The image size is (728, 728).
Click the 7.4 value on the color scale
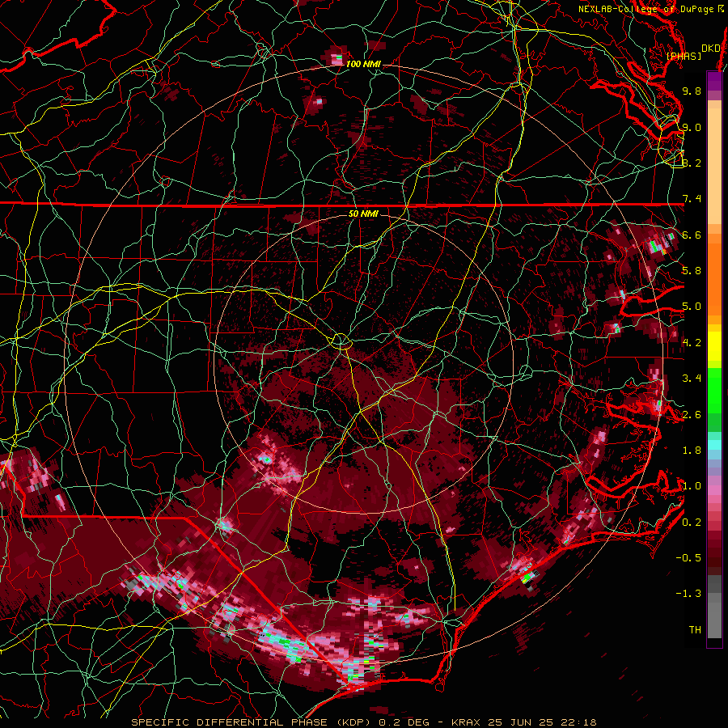pyautogui.click(x=692, y=199)
